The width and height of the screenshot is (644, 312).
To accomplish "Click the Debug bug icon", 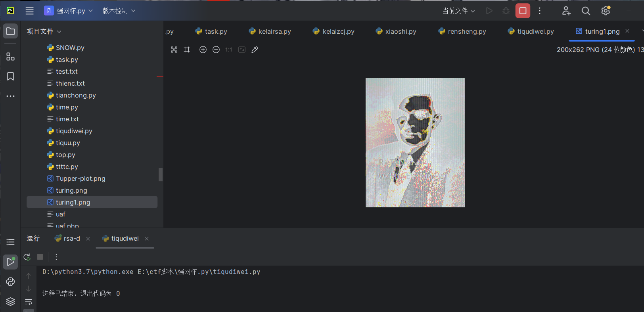I will 506,11.
